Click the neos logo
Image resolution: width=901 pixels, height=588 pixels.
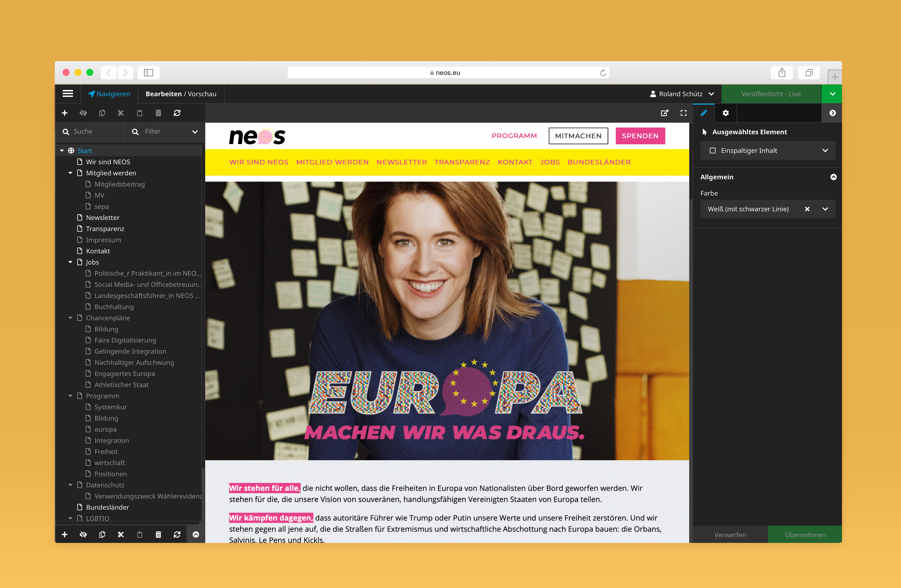point(257,136)
